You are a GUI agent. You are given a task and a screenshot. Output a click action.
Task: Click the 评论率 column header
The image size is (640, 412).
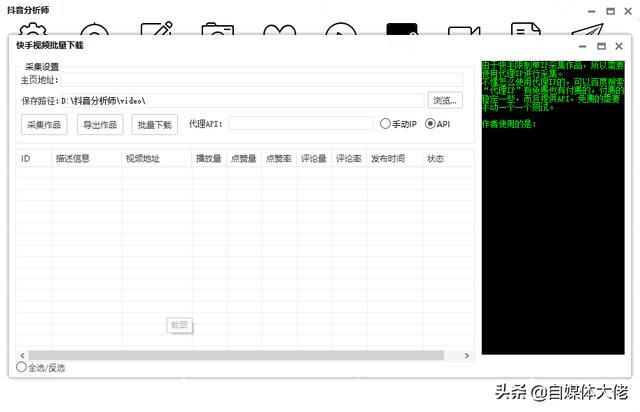tap(349, 158)
